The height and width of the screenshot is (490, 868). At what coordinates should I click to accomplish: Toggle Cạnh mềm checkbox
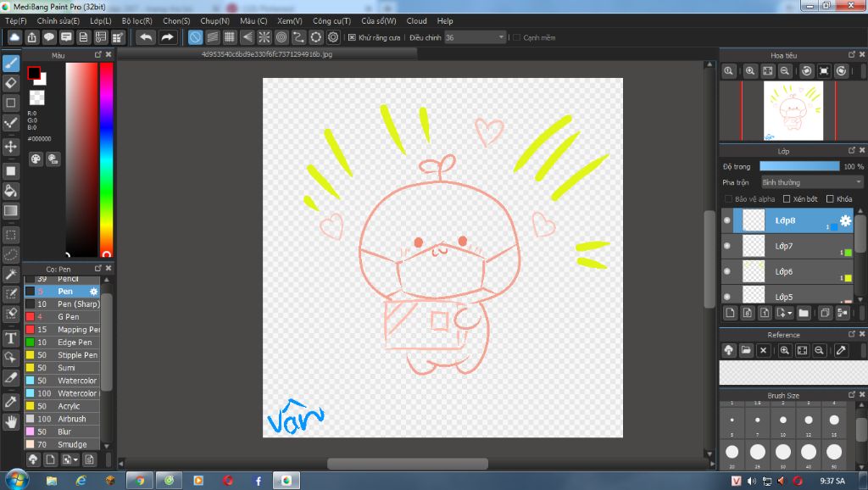coord(516,37)
